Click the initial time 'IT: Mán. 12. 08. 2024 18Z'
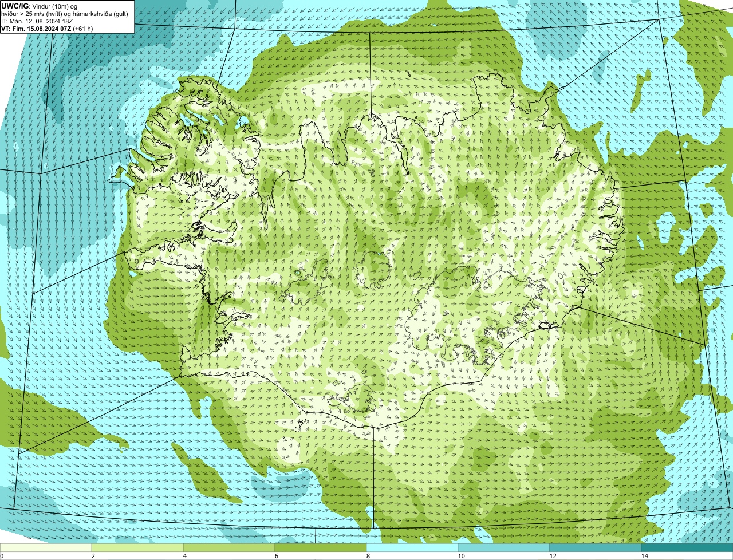 (x=37, y=21)
